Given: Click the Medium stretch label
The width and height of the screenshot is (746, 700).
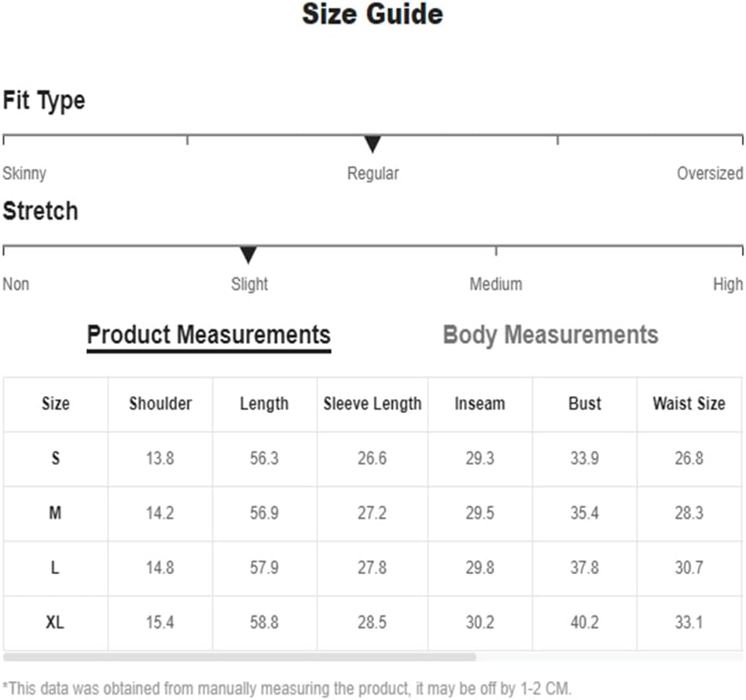Looking at the screenshot, I should tap(495, 284).
